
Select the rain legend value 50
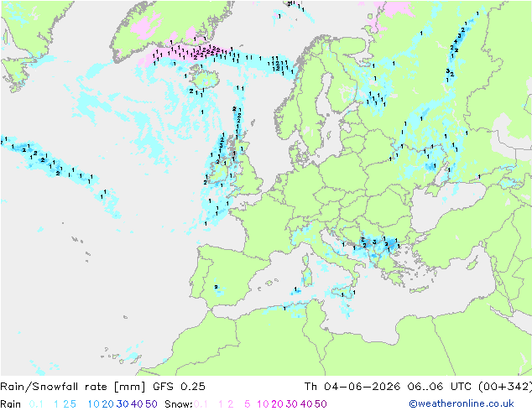pyautogui.click(x=151, y=404)
